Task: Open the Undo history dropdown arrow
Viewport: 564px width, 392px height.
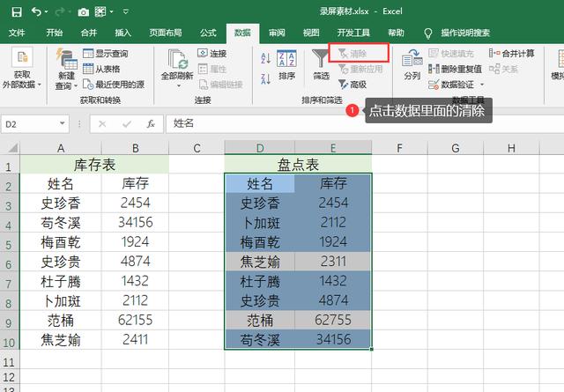Action: coord(47,12)
